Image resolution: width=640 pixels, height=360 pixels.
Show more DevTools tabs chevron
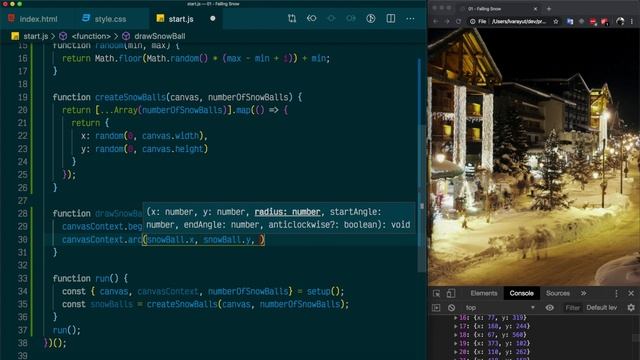point(584,293)
